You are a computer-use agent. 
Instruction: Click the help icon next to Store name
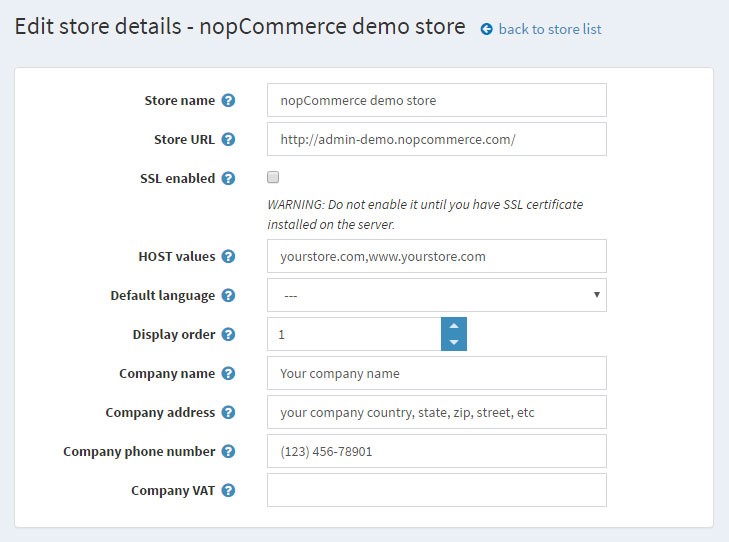coord(228,100)
